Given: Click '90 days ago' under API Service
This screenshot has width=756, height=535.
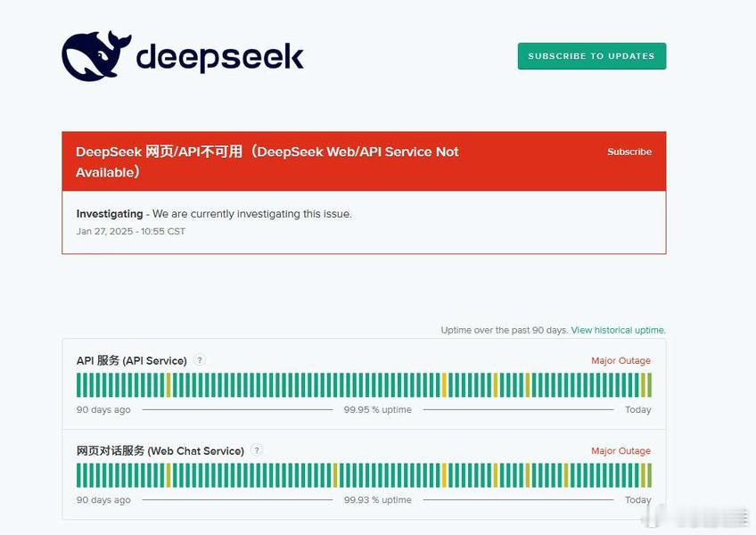Looking at the screenshot, I should point(103,409).
